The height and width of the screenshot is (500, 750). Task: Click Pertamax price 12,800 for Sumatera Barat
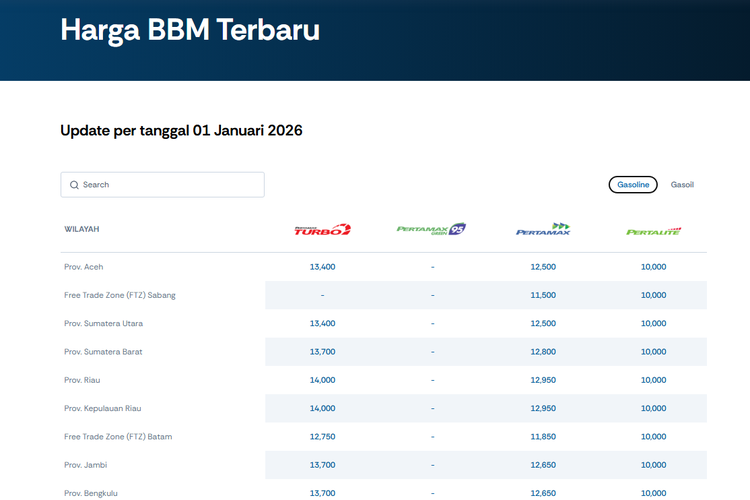543,352
